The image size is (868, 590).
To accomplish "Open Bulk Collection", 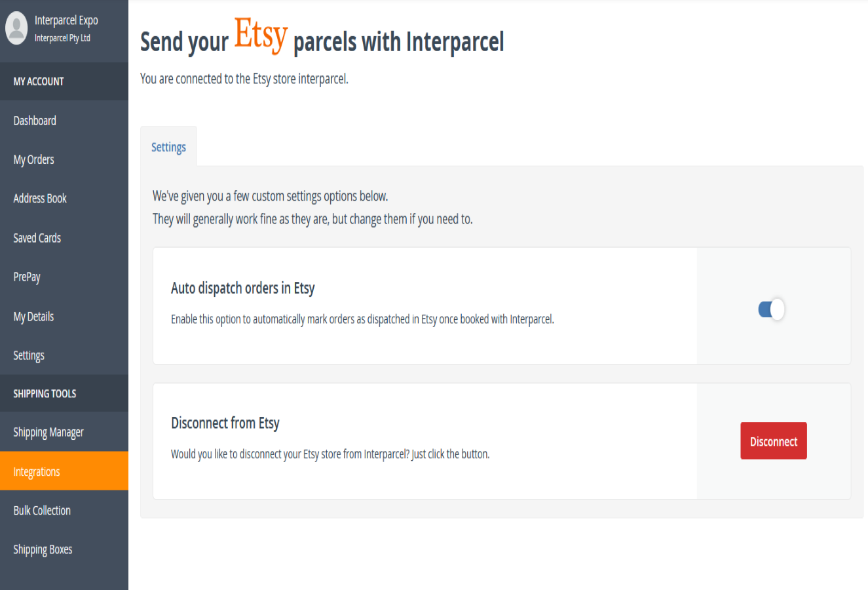I will 42,510.
